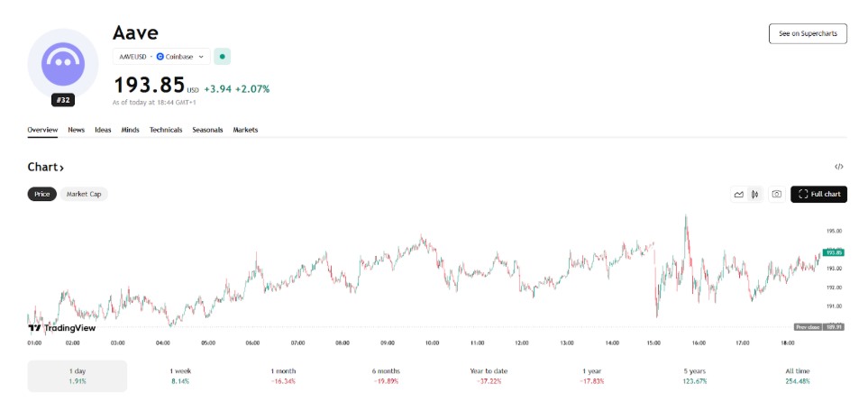Select the 1 month time range
This screenshot has height=420, width=868.
(x=283, y=376)
